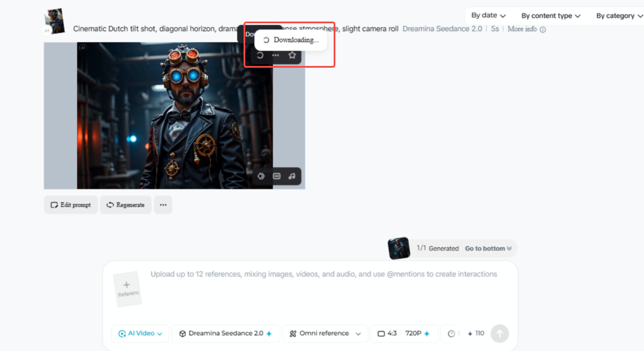The height and width of the screenshot is (351, 644).
Task: Click the favorite star icon on video
Action: tap(292, 55)
